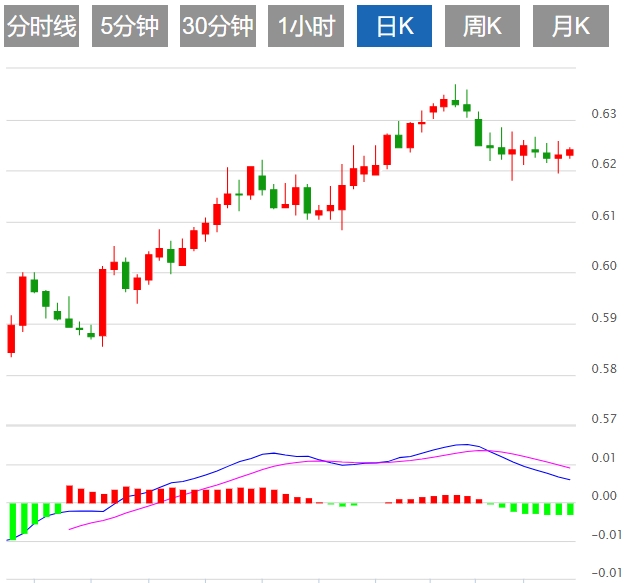Click the 0.57 price axis label
Screen dimensions: 631x583
click(604, 419)
